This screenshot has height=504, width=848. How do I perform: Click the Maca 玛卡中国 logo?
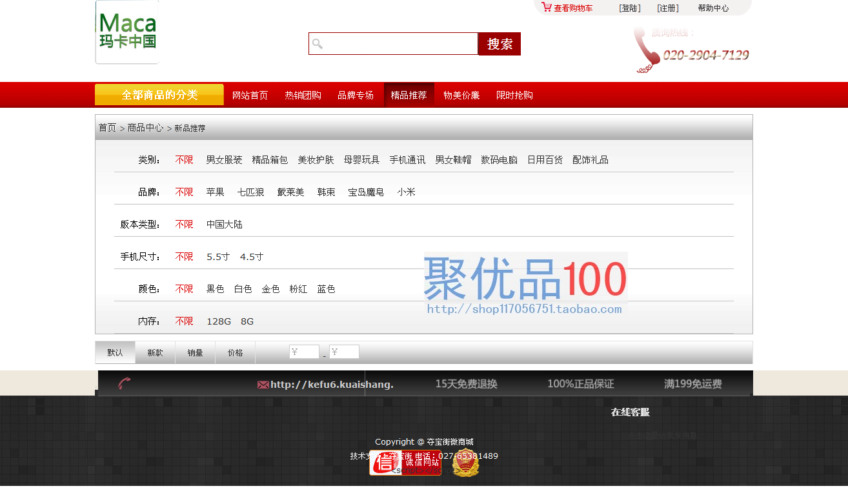pos(127,32)
